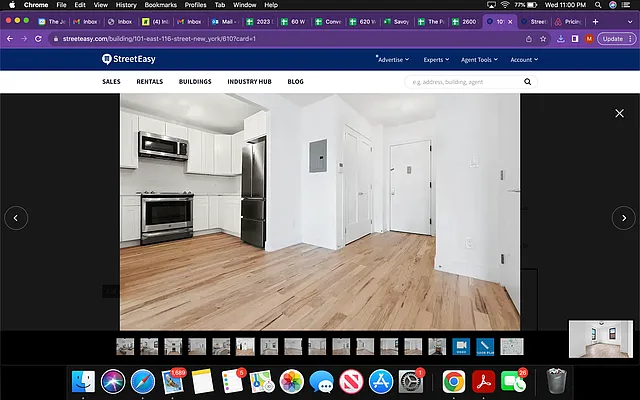
Task: Go to the previous listing photo
Action: click(16, 217)
